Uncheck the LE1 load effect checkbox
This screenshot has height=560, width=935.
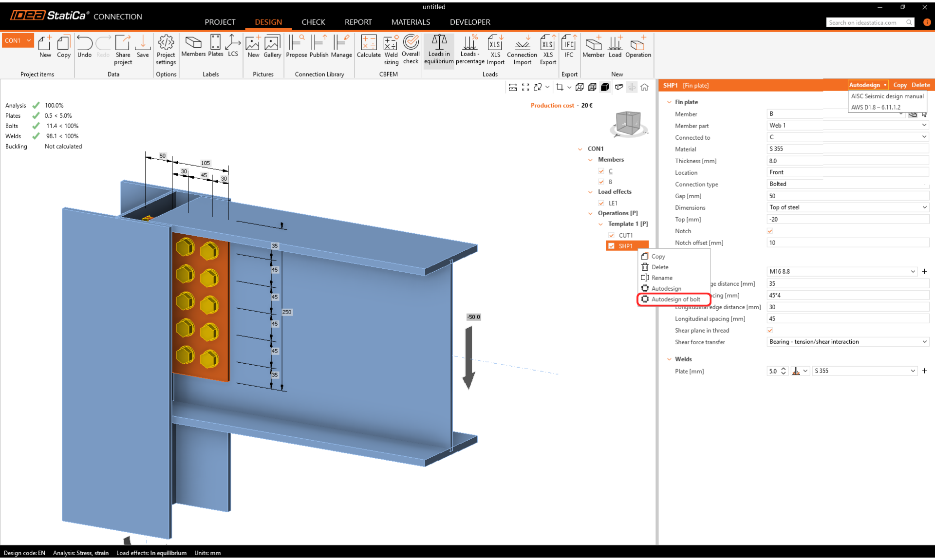point(601,204)
